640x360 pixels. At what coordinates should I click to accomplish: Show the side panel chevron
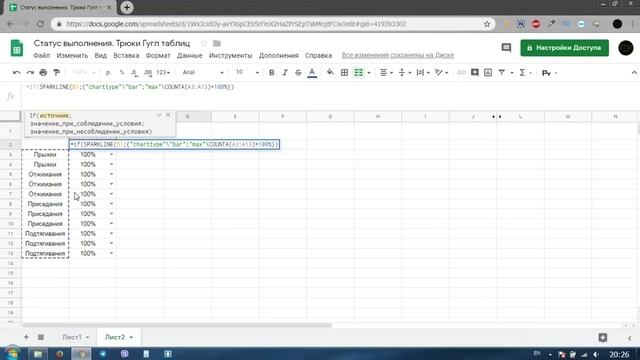click(629, 338)
